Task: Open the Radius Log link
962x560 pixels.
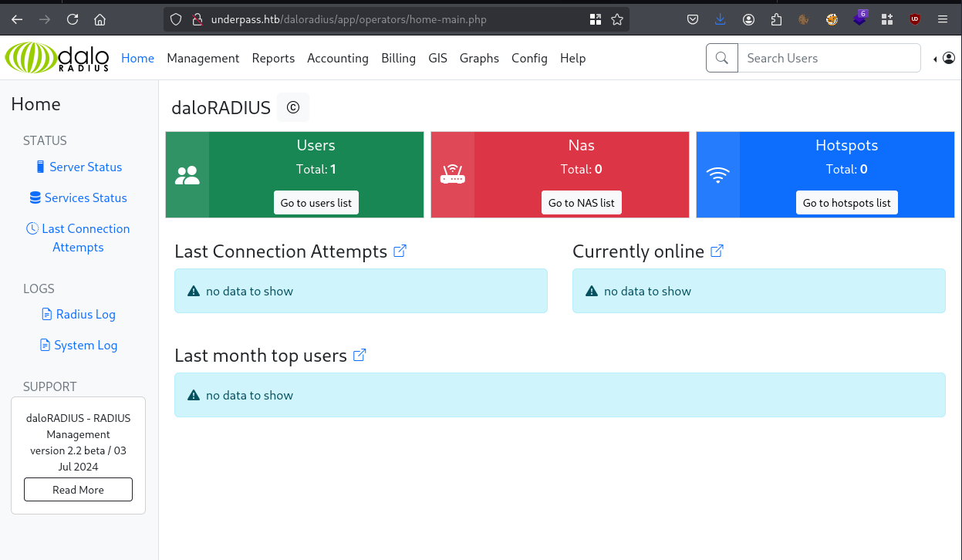Action: (x=85, y=314)
